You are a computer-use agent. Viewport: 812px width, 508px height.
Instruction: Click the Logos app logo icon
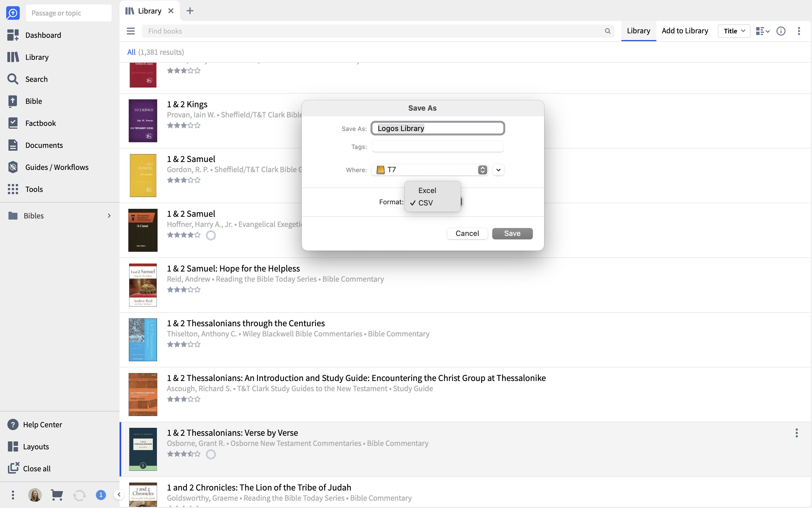13,13
